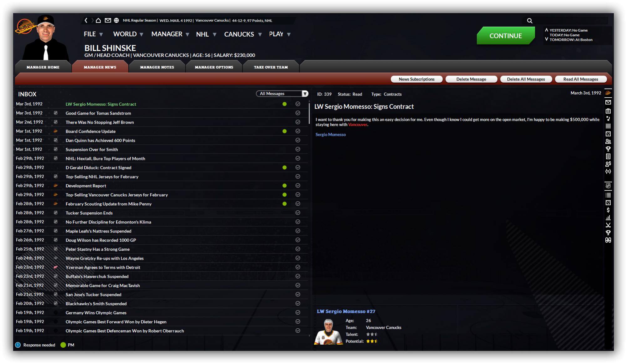Toggle read checkmark for Board Confidence Update
The width and height of the screenshot is (627, 364).
298,131
